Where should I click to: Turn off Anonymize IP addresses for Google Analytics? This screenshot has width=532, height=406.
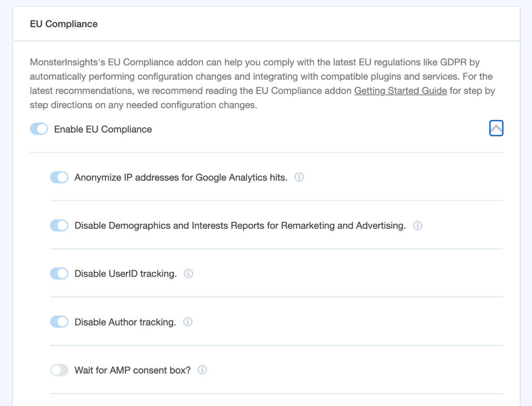click(59, 177)
